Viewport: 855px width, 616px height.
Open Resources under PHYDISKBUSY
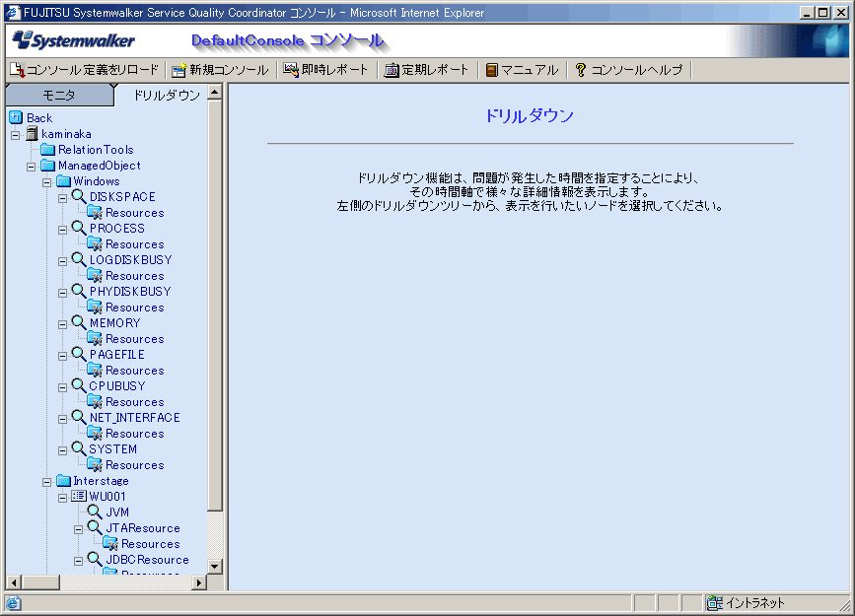(135, 308)
